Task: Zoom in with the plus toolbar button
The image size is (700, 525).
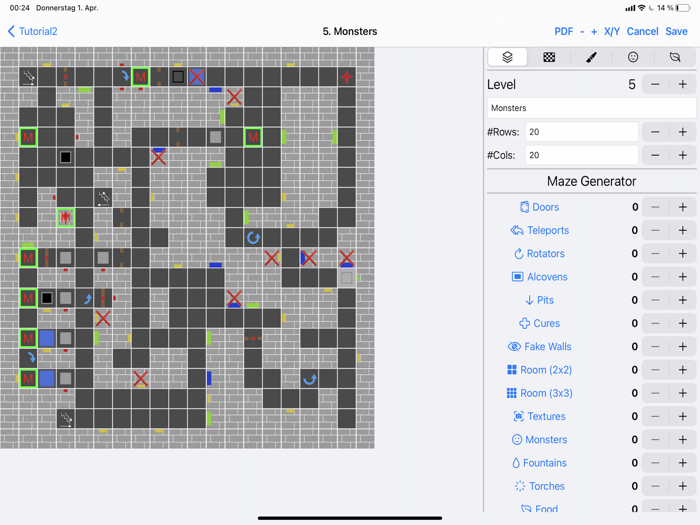Action: coord(594,32)
